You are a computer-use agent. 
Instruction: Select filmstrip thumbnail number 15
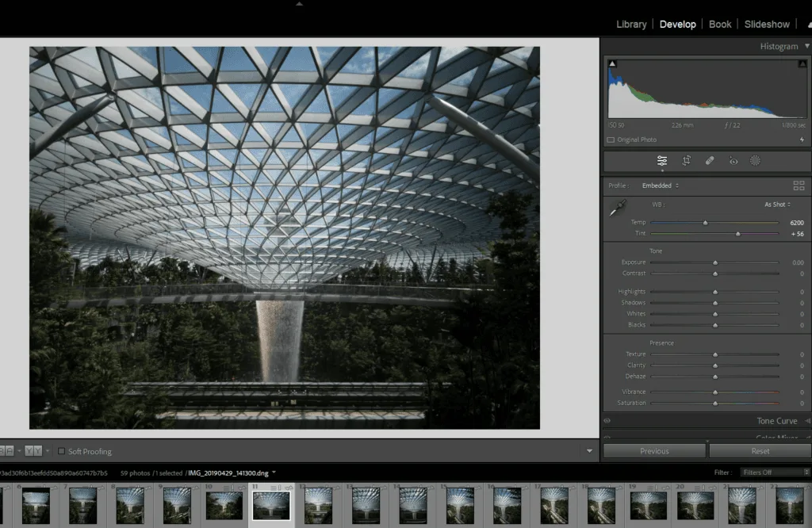pos(460,506)
